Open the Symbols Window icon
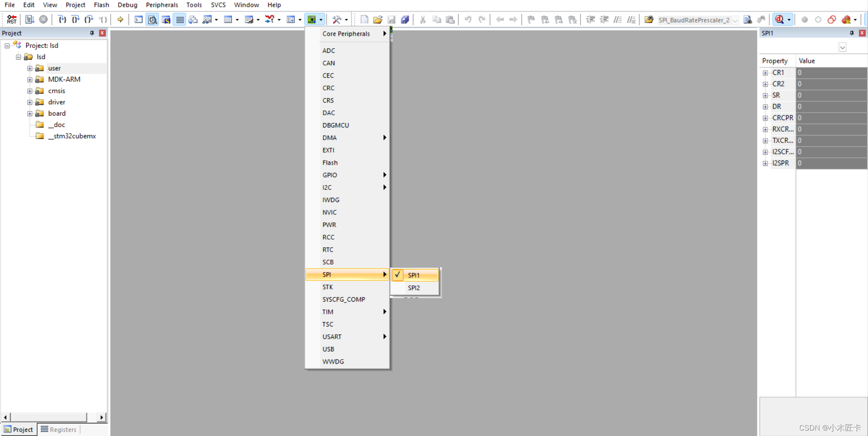Viewport: 868px width, 436px height. pyautogui.click(x=166, y=19)
